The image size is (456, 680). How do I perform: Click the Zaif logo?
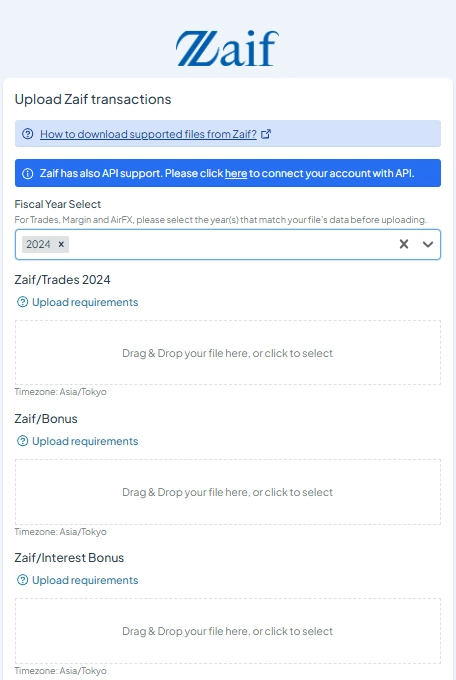(227, 48)
